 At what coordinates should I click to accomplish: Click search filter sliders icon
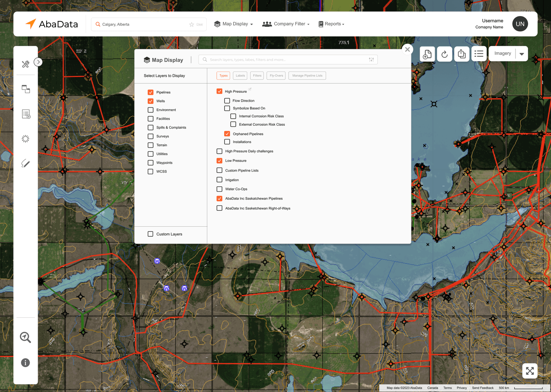tap(371, 60)
